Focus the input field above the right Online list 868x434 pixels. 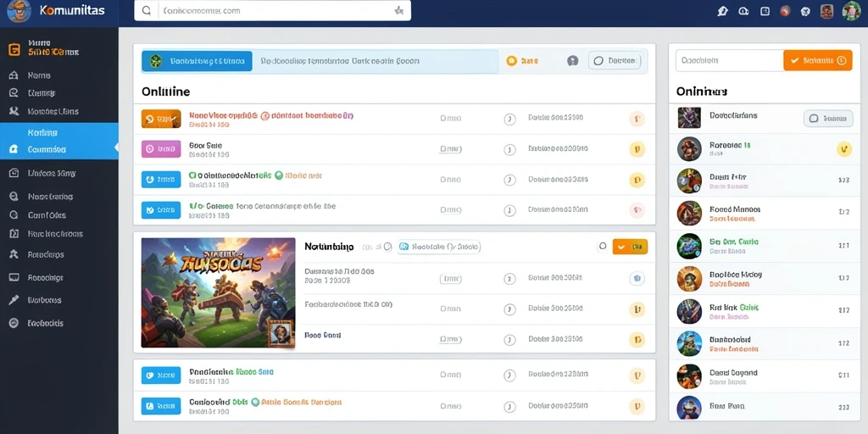click(730, 60)
